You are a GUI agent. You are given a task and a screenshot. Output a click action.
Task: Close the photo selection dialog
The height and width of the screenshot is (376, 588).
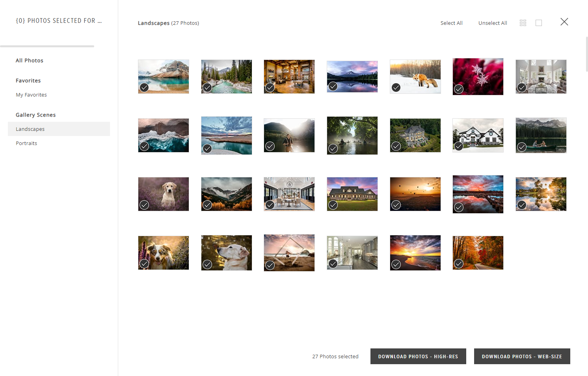(564, 22)
